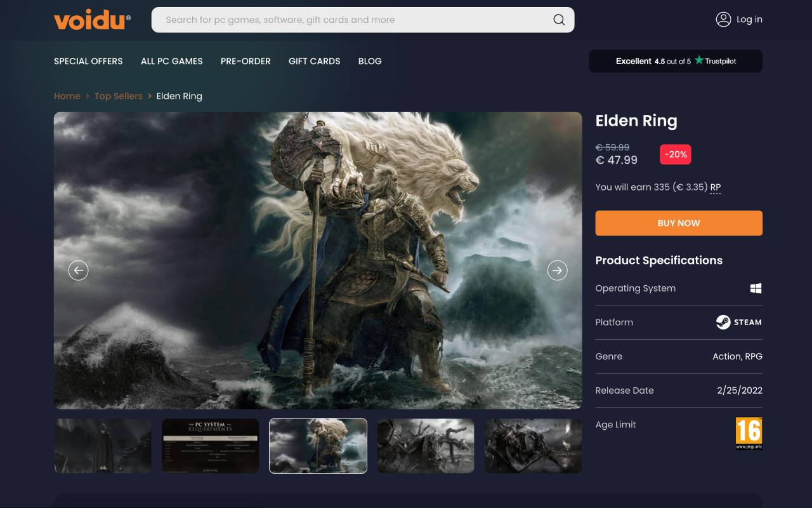Click the search magnifier icon
Screen dimensions: 812x508
click(x=559, y=20)
